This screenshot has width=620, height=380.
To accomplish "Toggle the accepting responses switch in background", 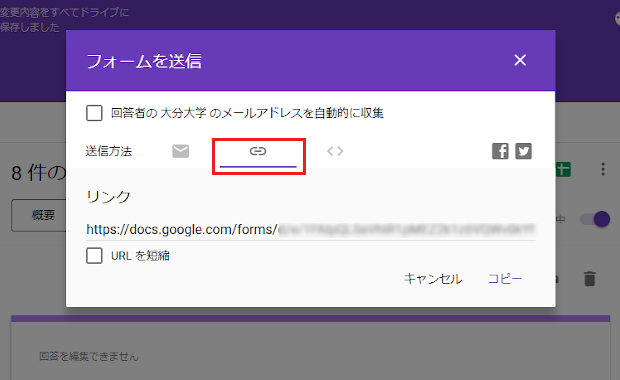I will coord(595,219).
